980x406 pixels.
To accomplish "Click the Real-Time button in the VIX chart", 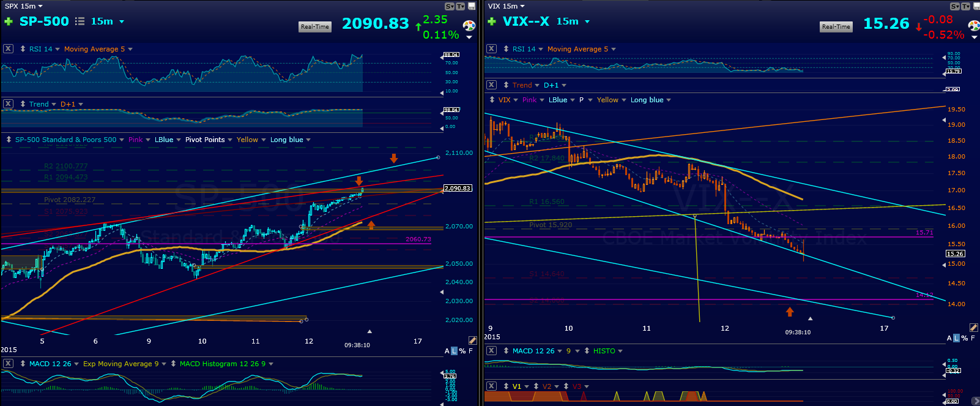I will tap(836, 26).
